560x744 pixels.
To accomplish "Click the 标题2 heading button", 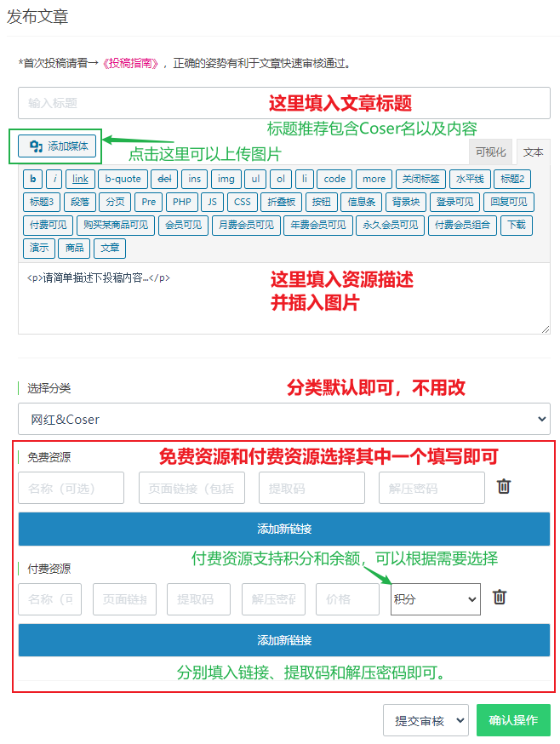I will [512, 179].
